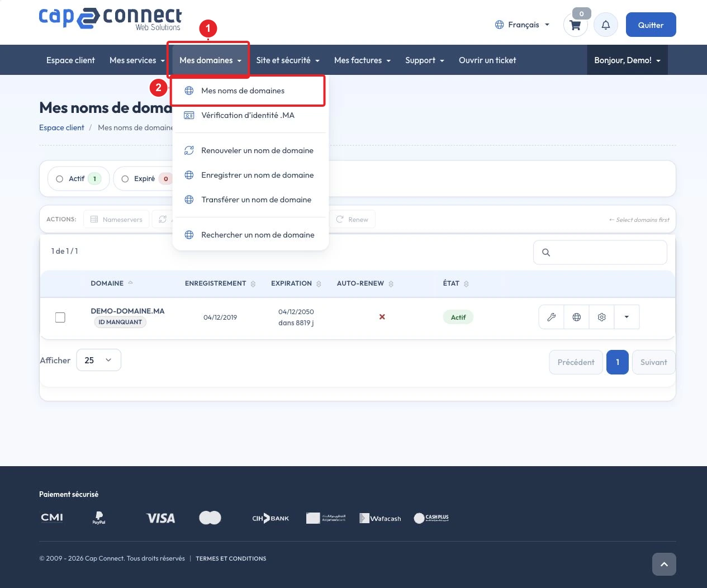Expand the Mes services menu
Image resolution: width=707 pixels, height=588 pixels.
137,60
